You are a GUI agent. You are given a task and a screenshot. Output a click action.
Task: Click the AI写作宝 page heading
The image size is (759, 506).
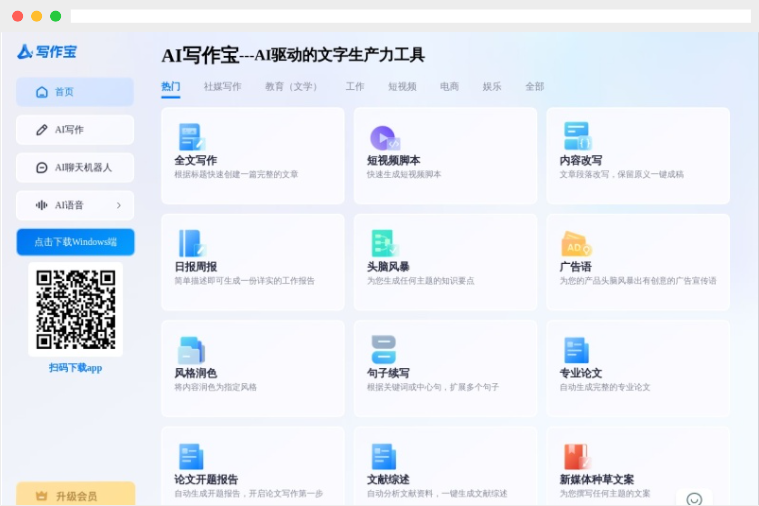click(293, 55)
